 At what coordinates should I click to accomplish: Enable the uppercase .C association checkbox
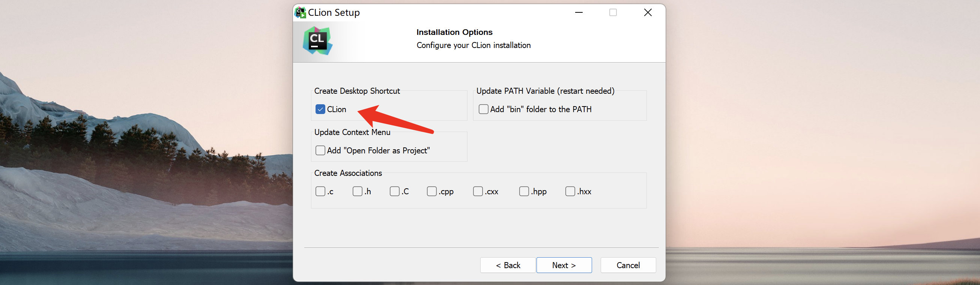tap(394, 191)
